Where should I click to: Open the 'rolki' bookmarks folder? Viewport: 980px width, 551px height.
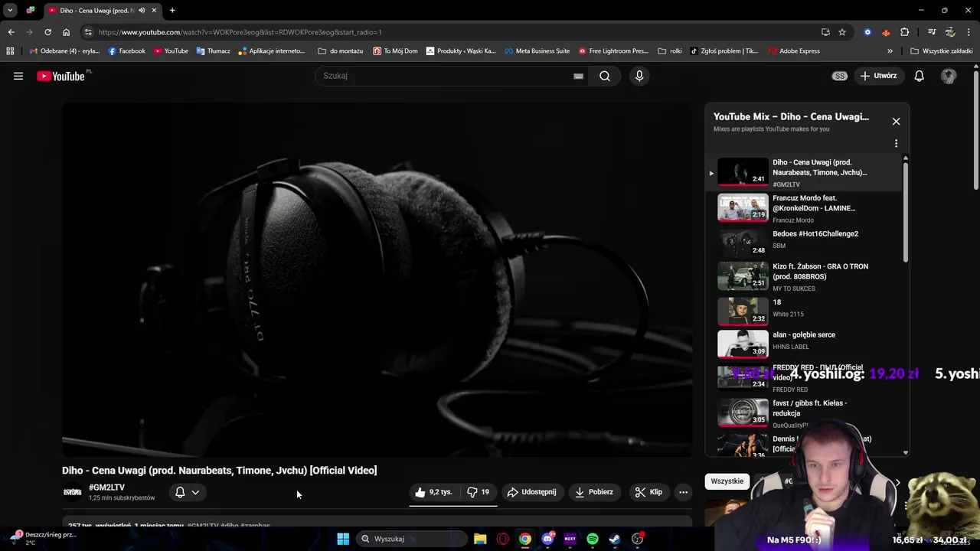coord(670,51)
